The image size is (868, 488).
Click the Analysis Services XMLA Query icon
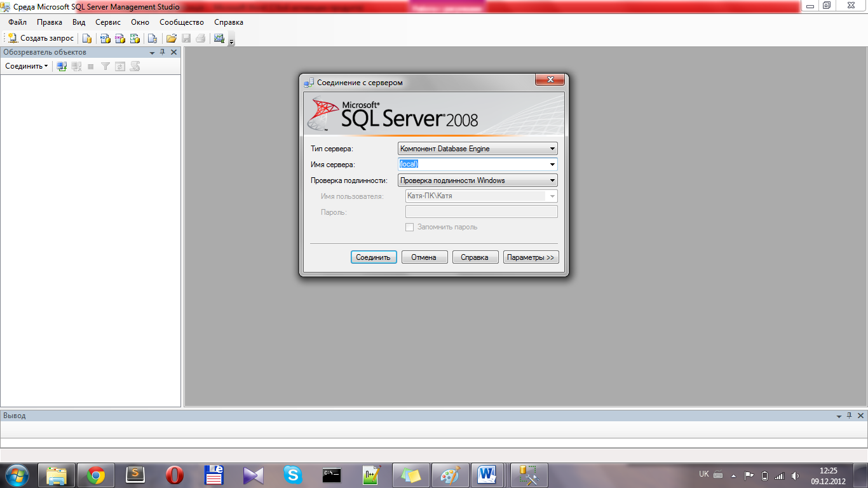pos(134,38)
